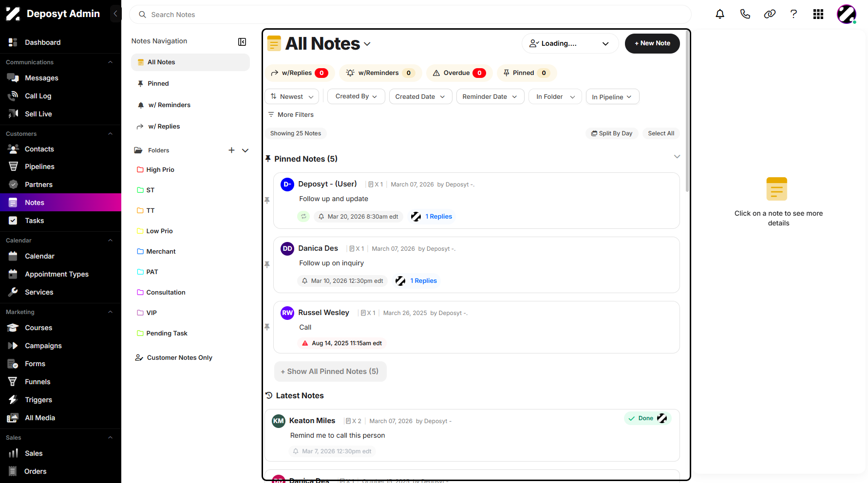Screen dimensions: 868x483
Task: Open the Merchant folder
Action: tap(156, 252)
